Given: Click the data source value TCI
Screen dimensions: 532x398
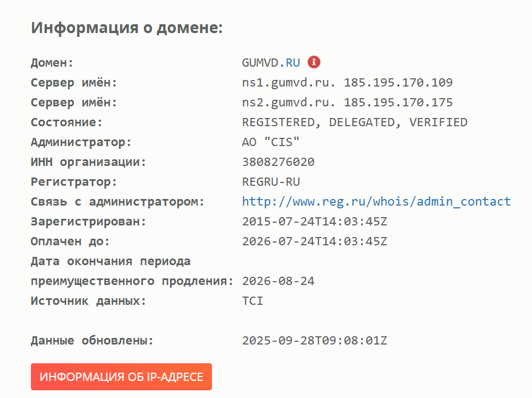Looking at the screenshot, I should click(x=253, y=301).
